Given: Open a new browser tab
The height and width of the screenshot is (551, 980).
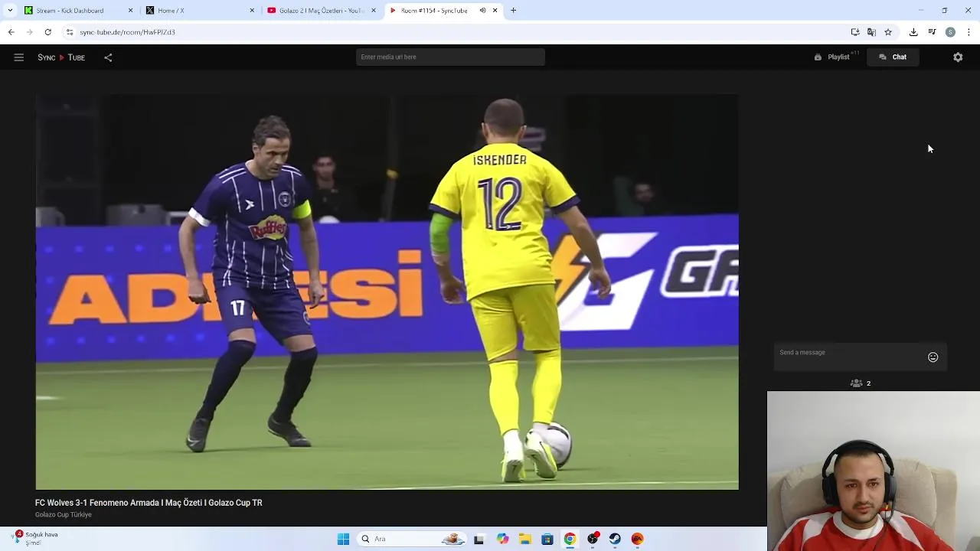Looking at the screenshot, I should [x=514, y=11].
